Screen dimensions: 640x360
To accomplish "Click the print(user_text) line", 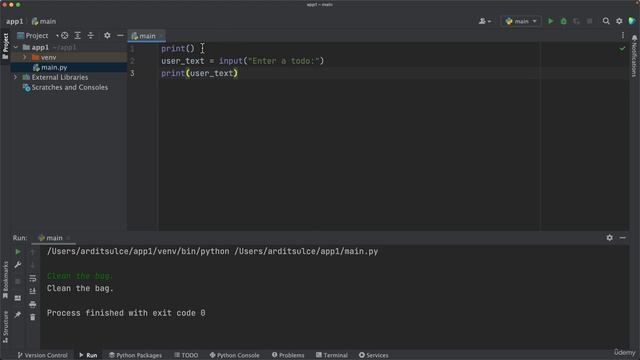I will click(199, 73).
